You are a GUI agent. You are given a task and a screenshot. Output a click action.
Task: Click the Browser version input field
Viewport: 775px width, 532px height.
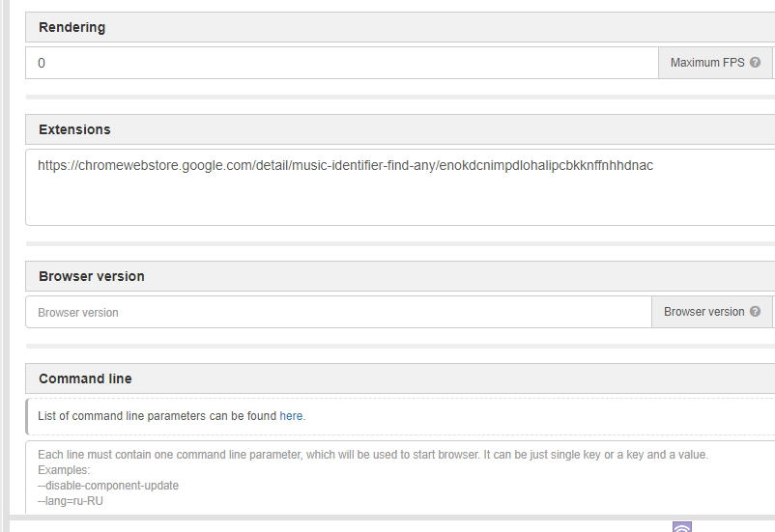click(x=338, y=312)
